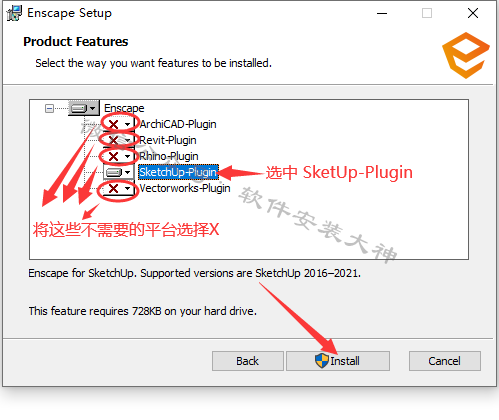Click the red X icon beside Revit-Plugin
The height and width of the screenshot is (420, 499).
113,140
